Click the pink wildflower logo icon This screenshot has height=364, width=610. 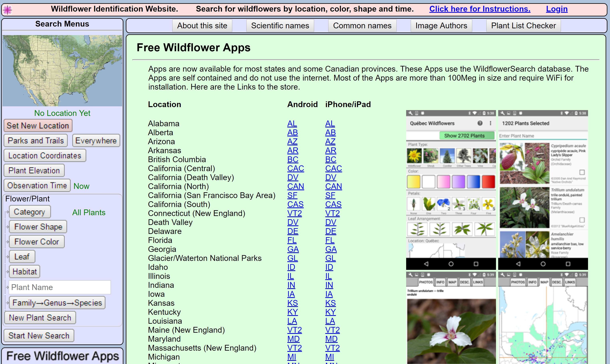tap(7, 9)
